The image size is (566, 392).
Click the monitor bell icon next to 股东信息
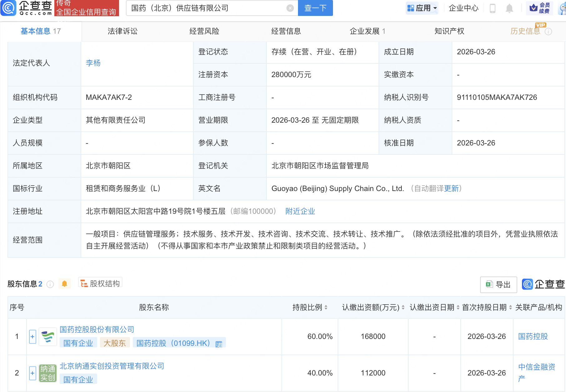[x=65, y=284]
